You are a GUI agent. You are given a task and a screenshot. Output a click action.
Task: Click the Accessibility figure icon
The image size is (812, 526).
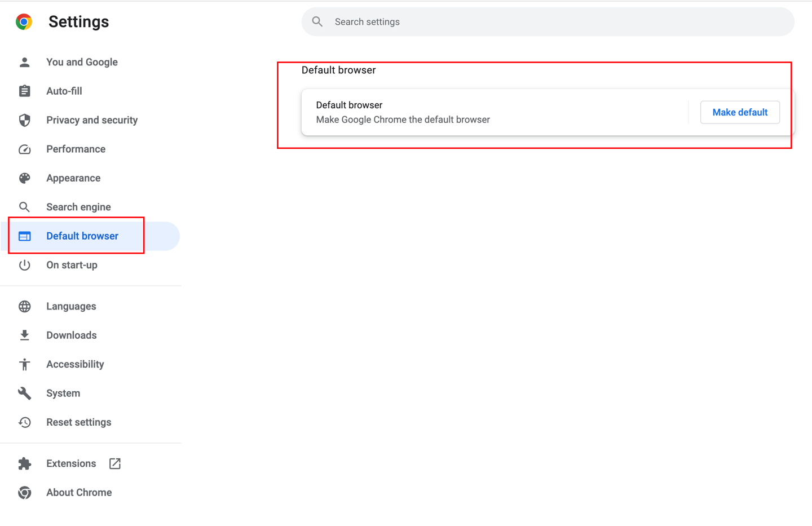click(24, 364)
